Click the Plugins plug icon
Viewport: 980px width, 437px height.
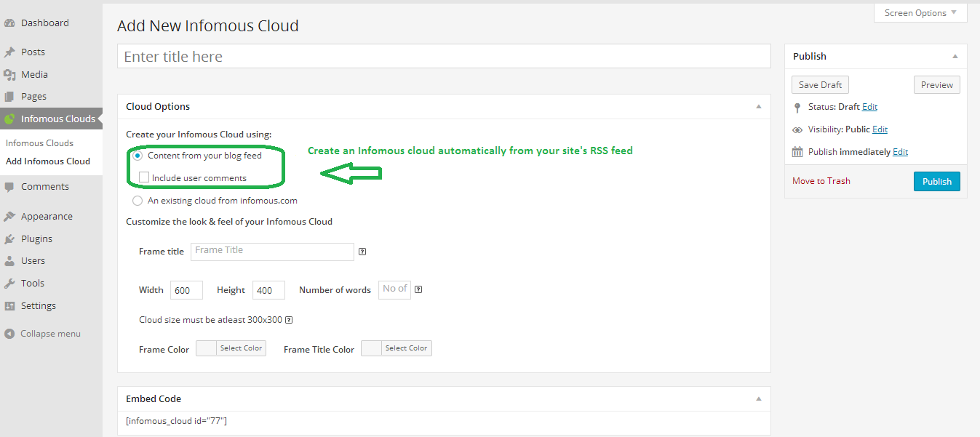pos(9,239)
